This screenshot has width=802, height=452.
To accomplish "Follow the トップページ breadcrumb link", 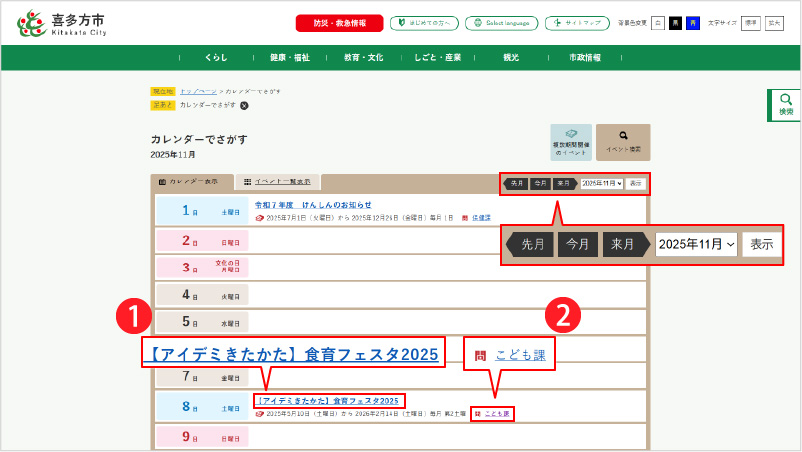I will (198, 92).
